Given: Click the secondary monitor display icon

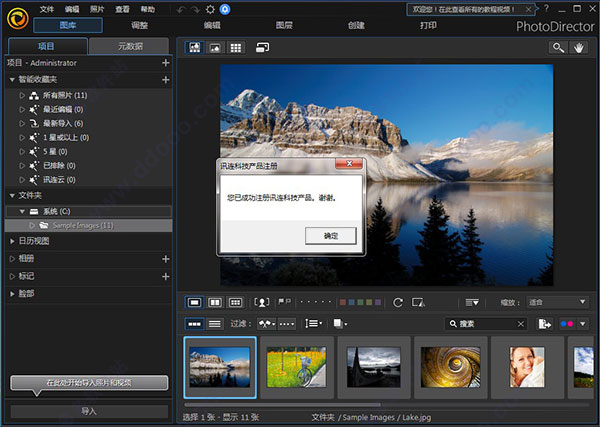Looking at the screenshot, I should pyautogui.click(x=262, y=47).
